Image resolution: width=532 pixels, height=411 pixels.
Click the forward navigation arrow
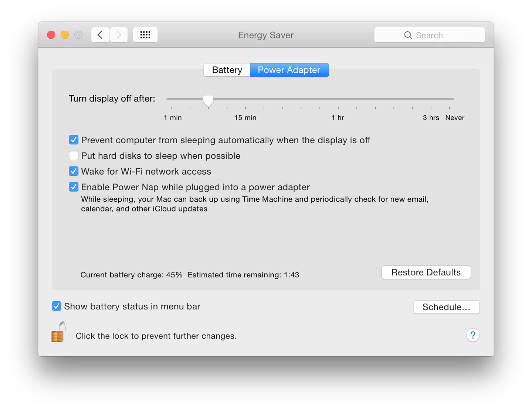click(119, 35)
